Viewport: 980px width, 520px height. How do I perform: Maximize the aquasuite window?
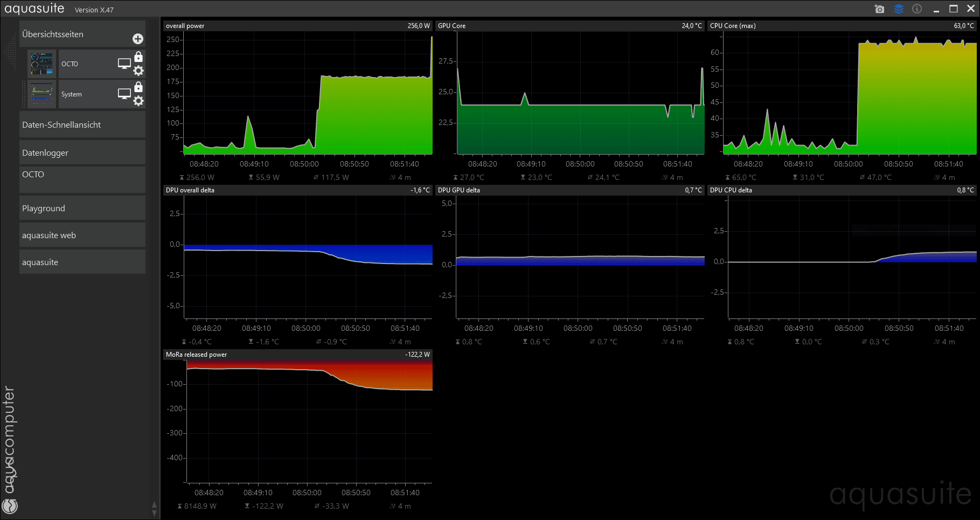tap(954, 9)
